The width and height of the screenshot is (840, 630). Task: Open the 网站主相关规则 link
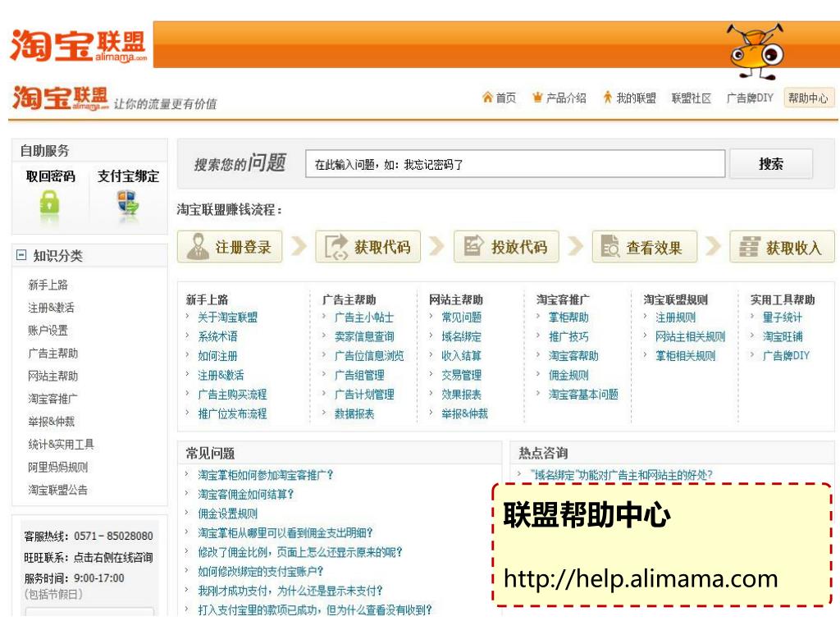(x=691, y=336)
